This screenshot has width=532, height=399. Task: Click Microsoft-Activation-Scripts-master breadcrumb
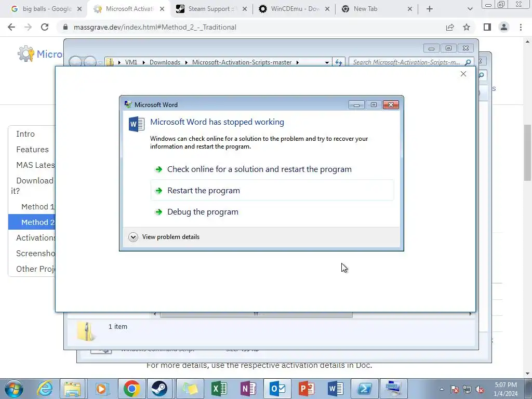242,62
